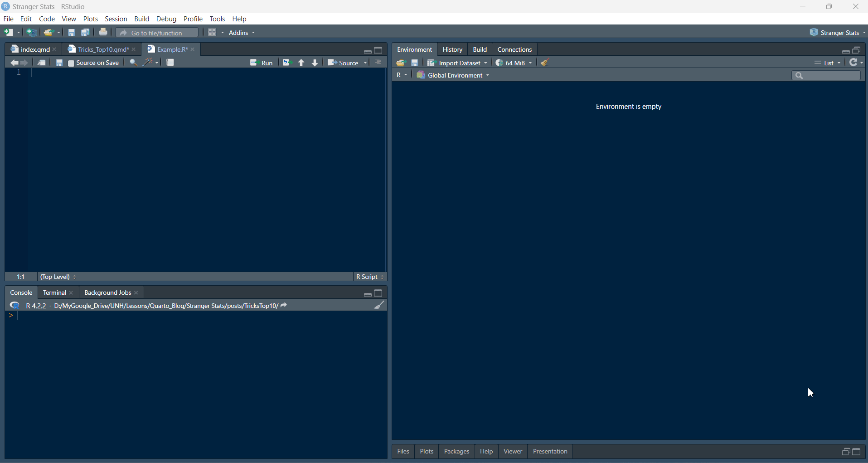Open the Tools menu
The image size is (868, 463).
(x=218, y=19)
